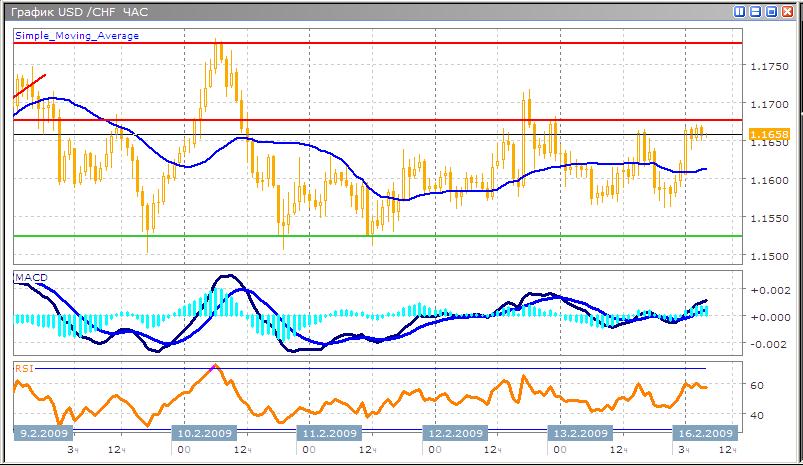Select the 11.2.2009 date marker
The image size is (803, 466).
[328, 434]
